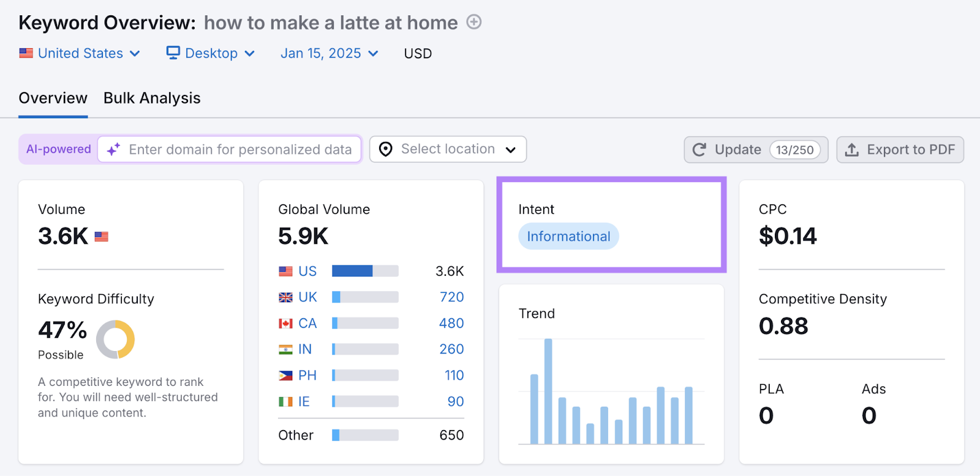Click the AI sparkle icon in domain field
The width and height of the screenshot is (980, 476).
113,149
